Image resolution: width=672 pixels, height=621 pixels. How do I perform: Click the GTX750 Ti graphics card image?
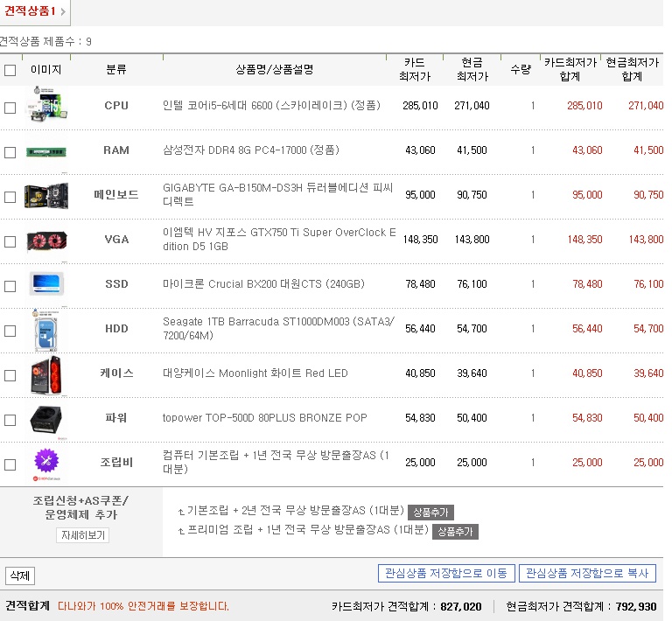pos(46,240)
